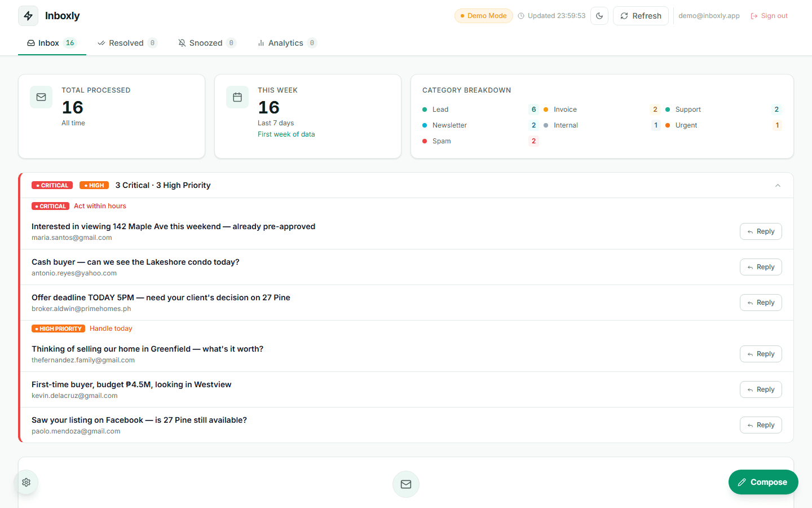Reply to the Westview first-time buyer email
Screen dimensions: 812x508
click(761, 389)
